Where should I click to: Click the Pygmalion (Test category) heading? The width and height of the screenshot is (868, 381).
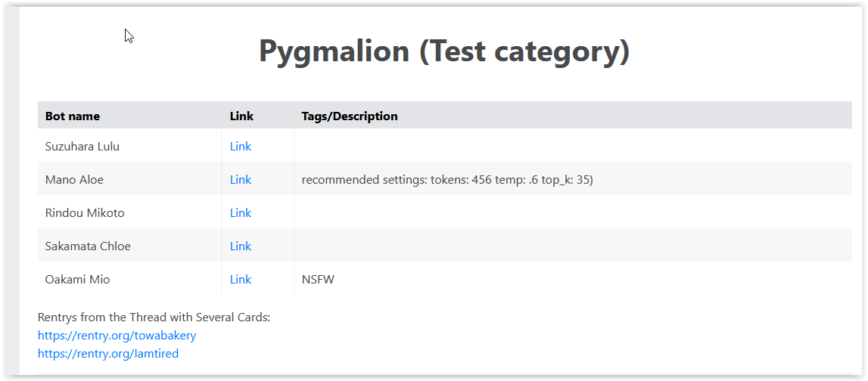444,51
